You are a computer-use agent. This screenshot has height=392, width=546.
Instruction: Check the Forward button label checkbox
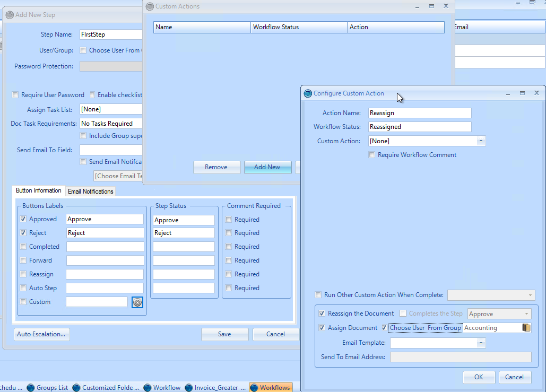(23, 260)
